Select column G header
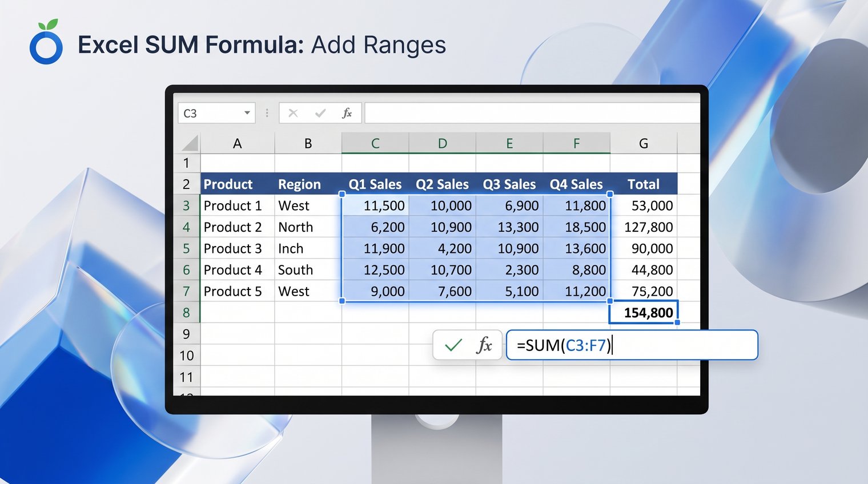Viewport: 868px width, 484px height. [x=644, y=143]
